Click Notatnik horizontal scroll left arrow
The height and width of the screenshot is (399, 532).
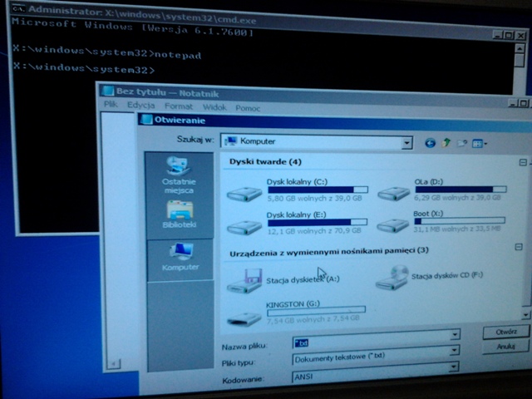[114, 364]
